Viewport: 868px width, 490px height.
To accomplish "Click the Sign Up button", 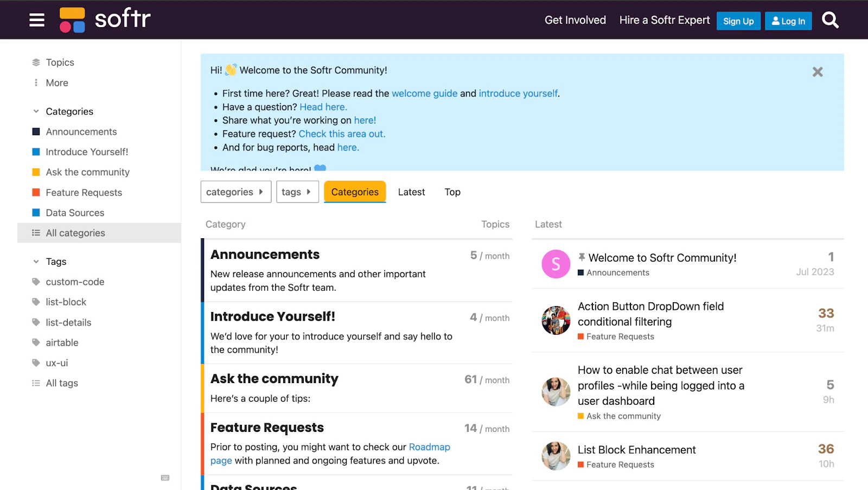I will pos(738,21).
